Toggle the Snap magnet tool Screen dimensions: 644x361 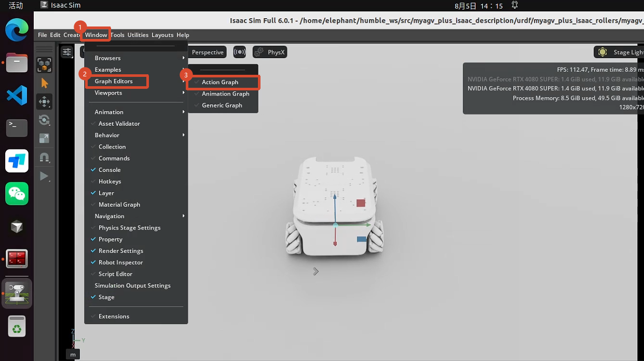[44, 157]
